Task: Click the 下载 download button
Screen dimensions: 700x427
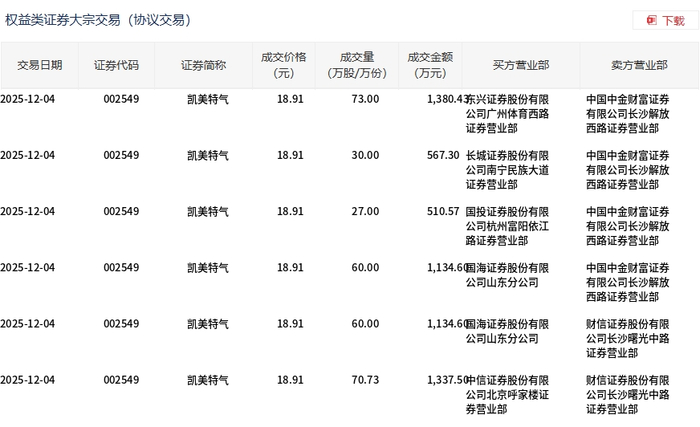Action: pos(665,21)
